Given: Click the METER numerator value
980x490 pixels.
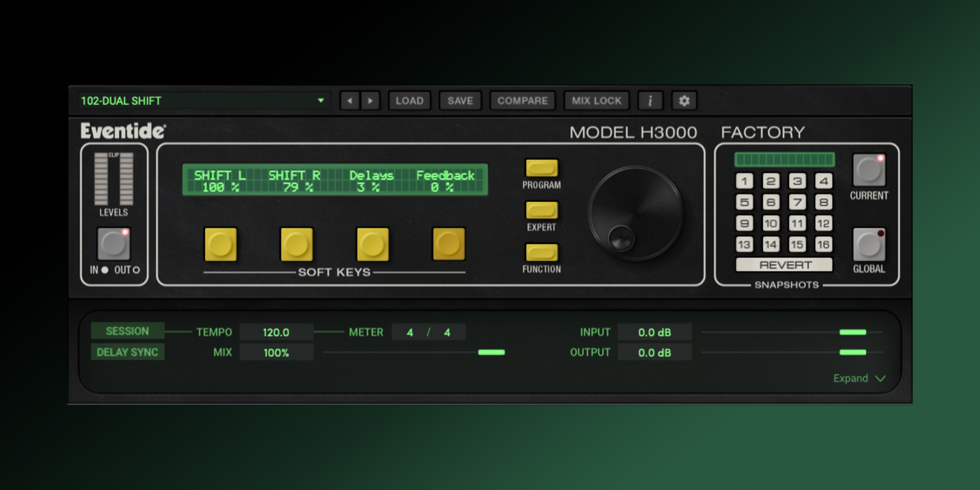Looking at the screenshot, I should 409,332.
